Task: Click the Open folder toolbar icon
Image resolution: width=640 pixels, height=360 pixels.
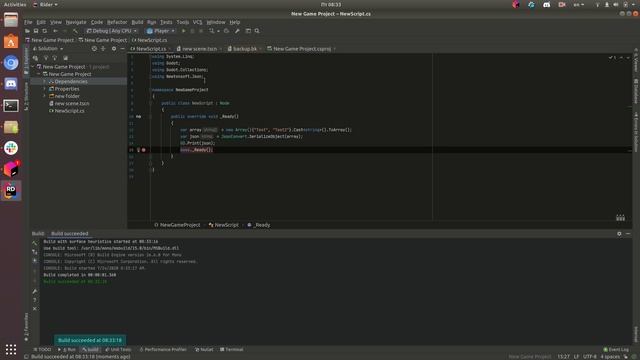Action: point(27,31)
